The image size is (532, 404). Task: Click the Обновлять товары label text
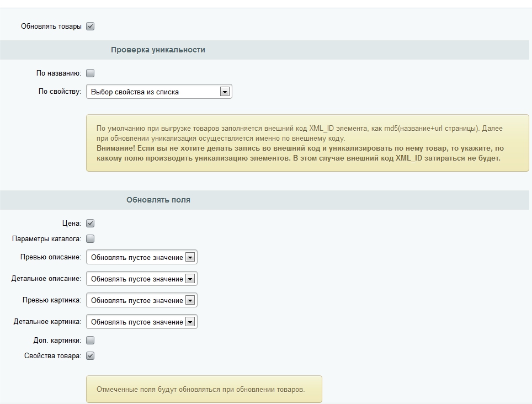[x=51, y=26]
